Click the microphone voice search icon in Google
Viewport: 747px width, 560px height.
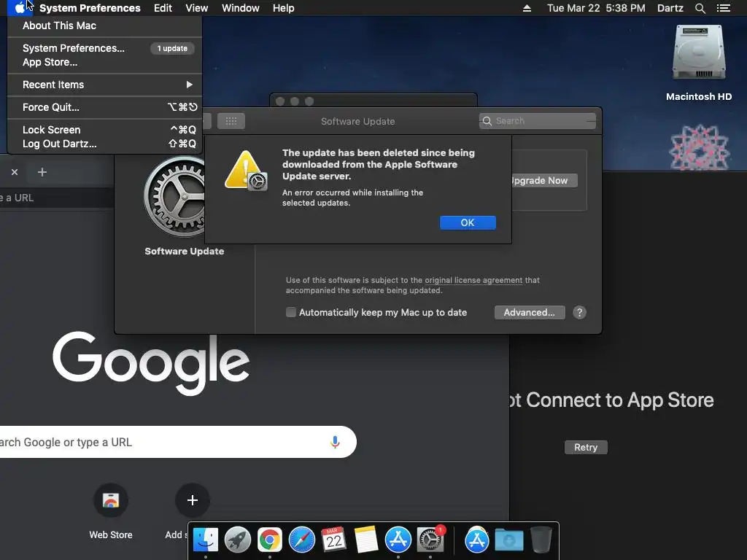click(x=335, y=442)
